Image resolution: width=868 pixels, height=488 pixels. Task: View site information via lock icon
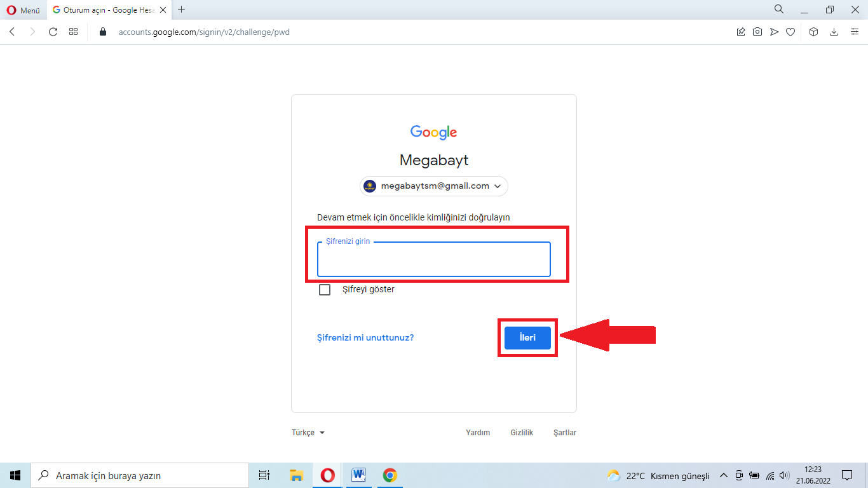coord(102,32)
